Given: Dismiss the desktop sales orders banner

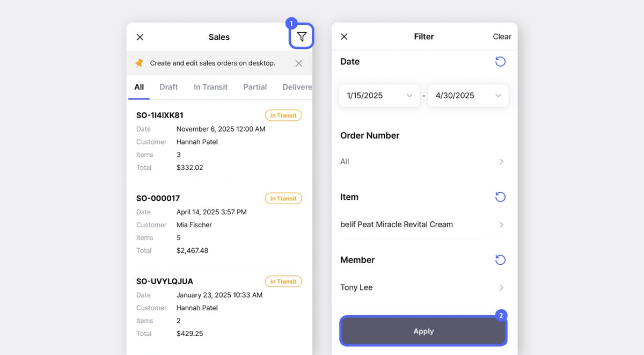Looking at the screenshot, I should [298, 63].
